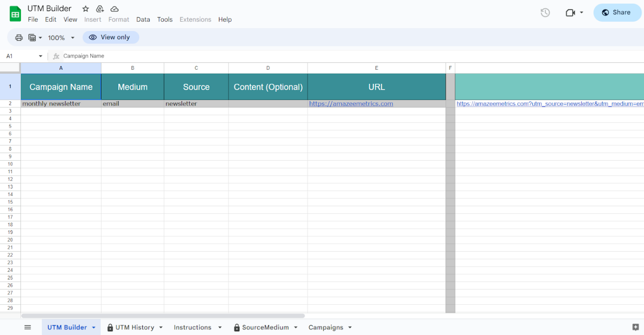This screenshot has height=335, width=644.
Task: Expand the Meet camera dropdown arrow
Action: click(x=581, y=13)
